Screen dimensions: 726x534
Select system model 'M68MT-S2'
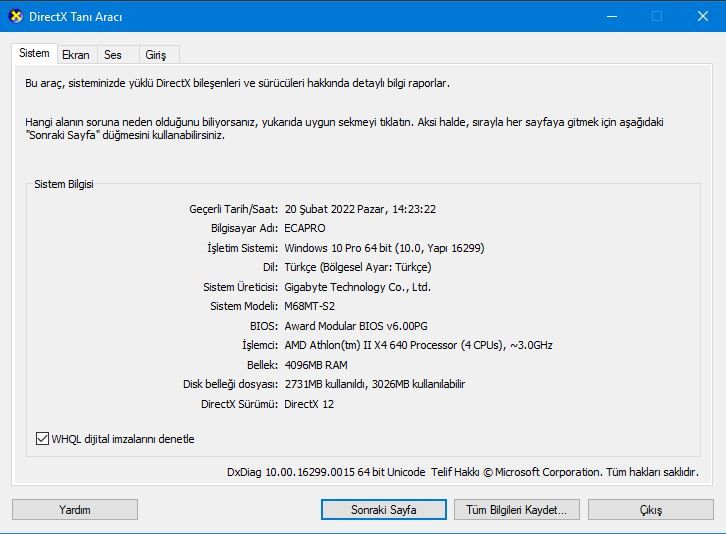pos(309,306)
